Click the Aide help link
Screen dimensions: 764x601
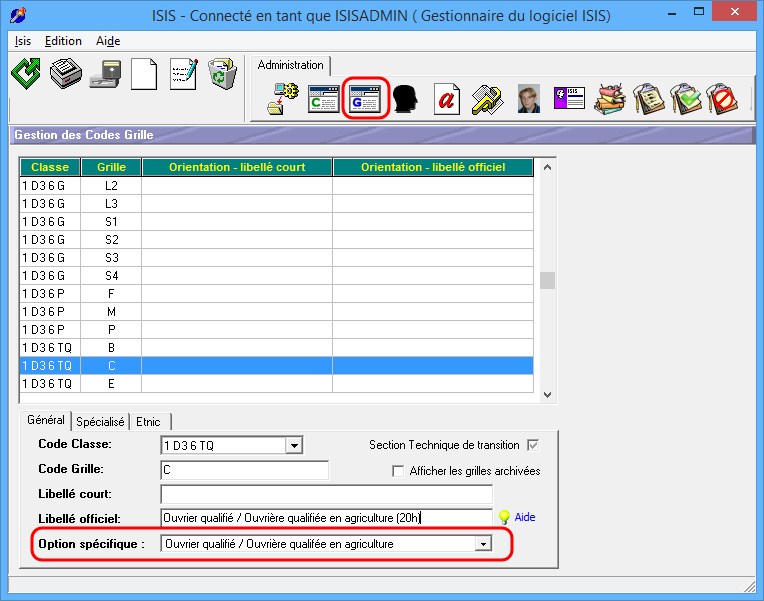525,518
